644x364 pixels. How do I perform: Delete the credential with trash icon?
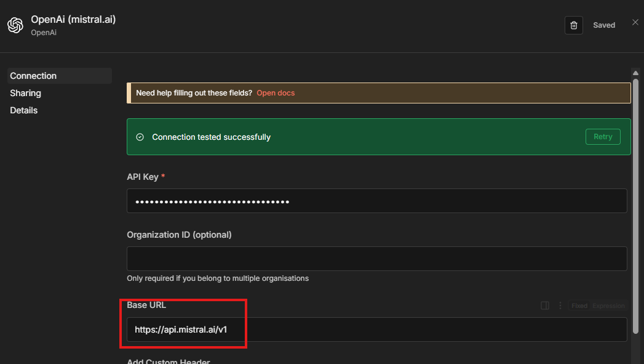pyautogui.click(x=573, y=25)
